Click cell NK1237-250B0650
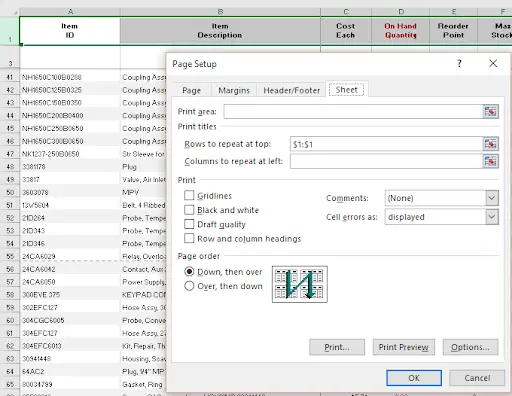This screenshot has width=512, height=396. [70, 154]
